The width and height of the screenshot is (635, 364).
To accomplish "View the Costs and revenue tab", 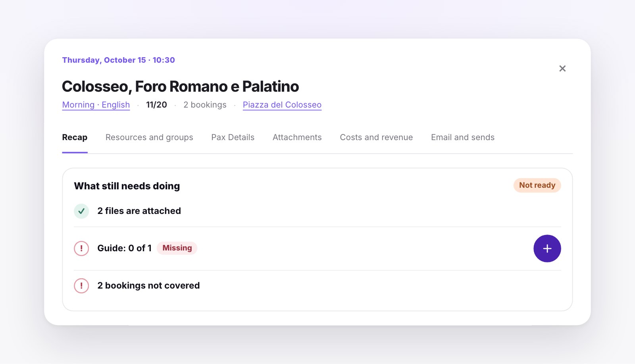I will [x=376, y=137].
